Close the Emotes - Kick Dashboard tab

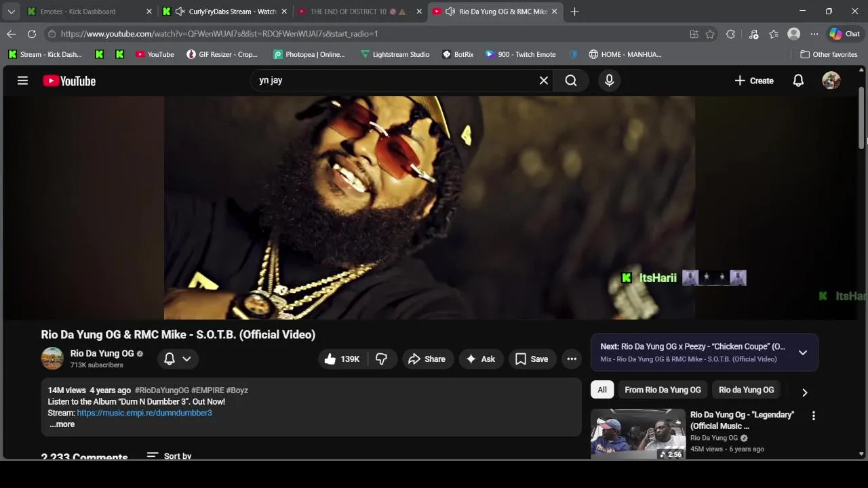149,12
